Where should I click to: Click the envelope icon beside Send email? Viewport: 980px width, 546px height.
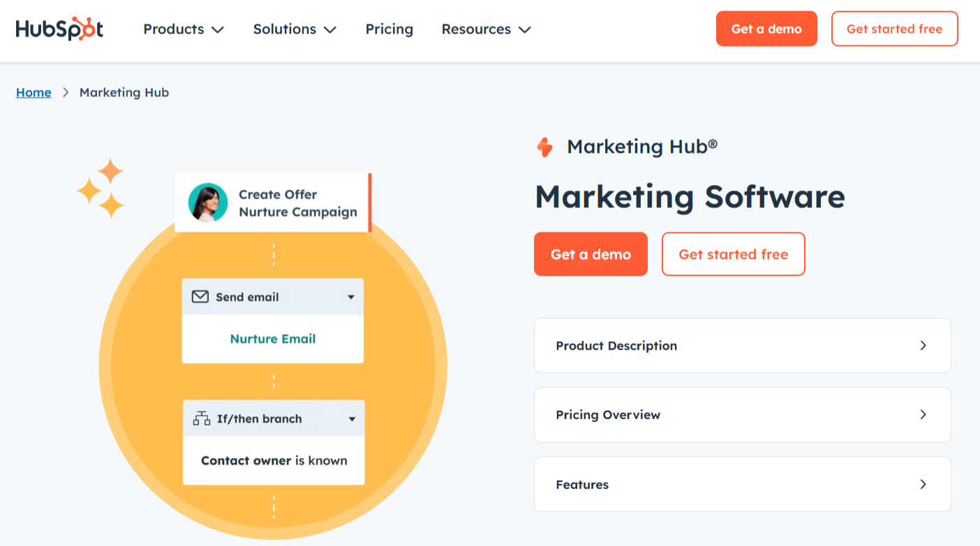200,297
